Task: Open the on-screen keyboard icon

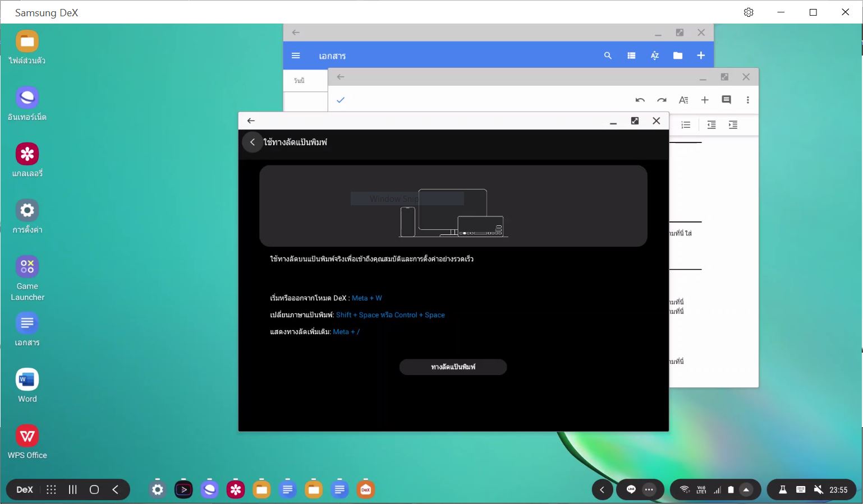Action: click(801, 489)
